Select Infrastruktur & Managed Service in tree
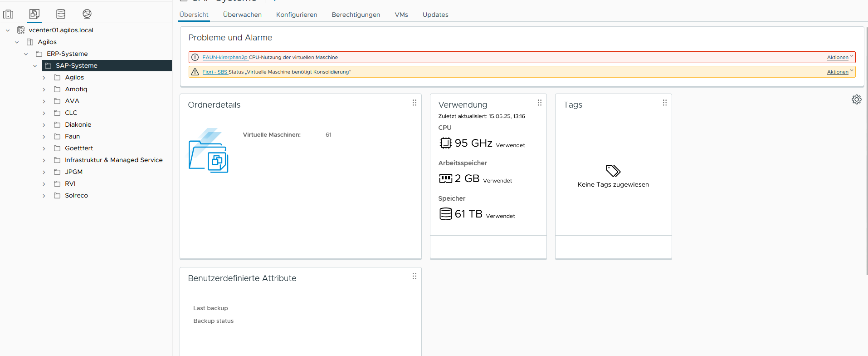Screen dimensions: 868x356 point(114,160)
